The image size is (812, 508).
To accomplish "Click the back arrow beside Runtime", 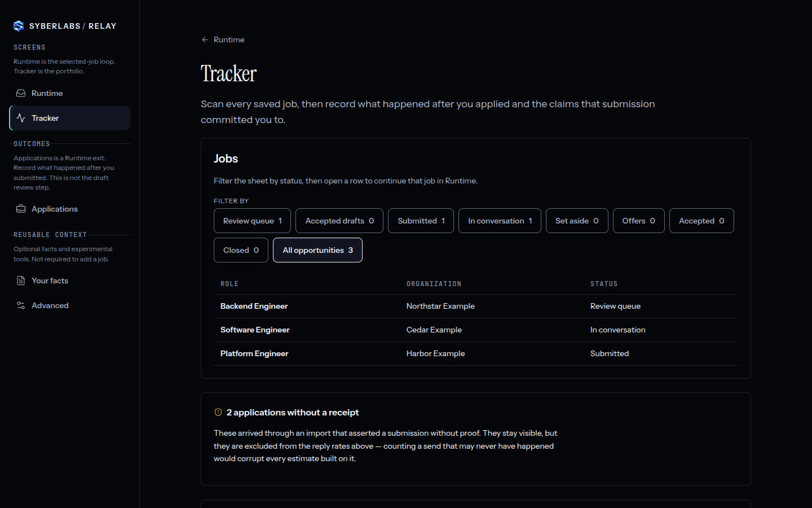I will click(x=205, y=40).
